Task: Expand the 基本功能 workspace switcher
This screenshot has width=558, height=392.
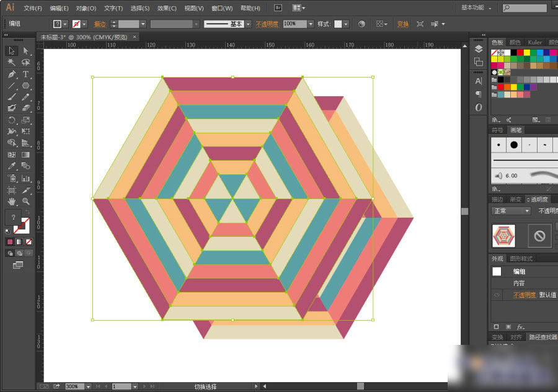Action: point(477,7)
